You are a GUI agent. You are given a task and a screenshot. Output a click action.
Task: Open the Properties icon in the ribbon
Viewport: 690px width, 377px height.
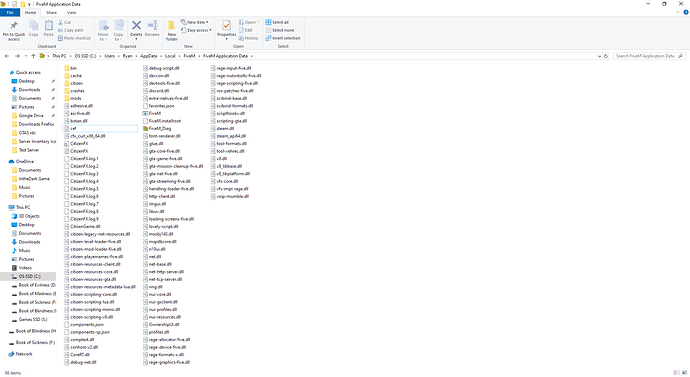(227, 30)
